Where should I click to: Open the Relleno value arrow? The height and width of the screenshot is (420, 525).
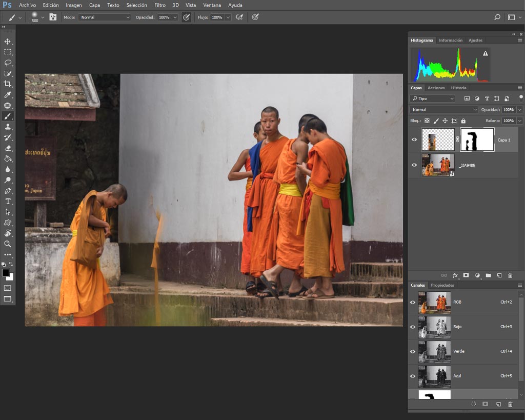520,121
